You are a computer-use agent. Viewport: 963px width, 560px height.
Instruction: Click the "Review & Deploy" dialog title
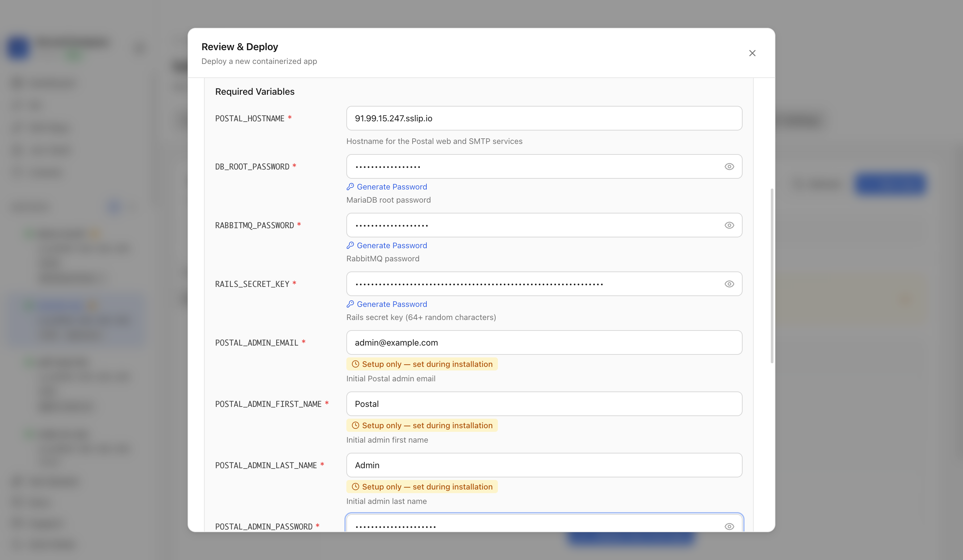(240, 47)
